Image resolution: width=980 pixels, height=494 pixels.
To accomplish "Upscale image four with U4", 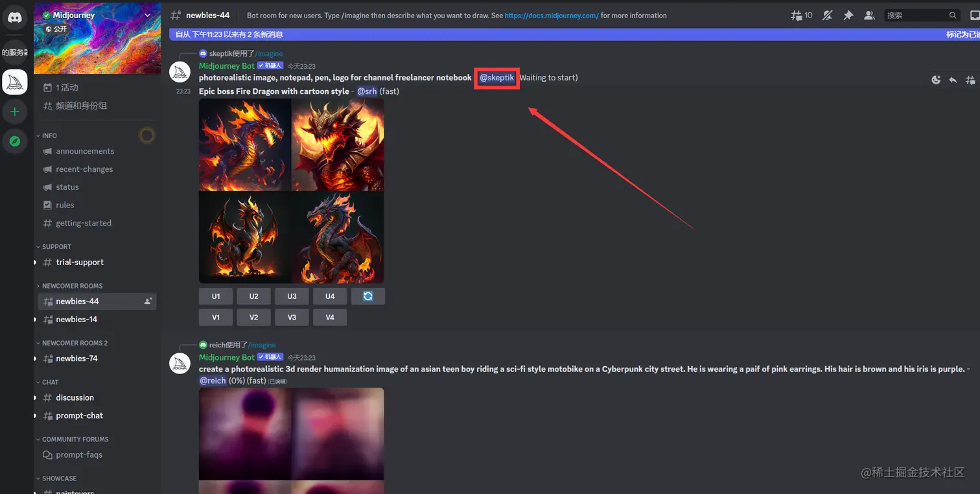I will [330, 296].
